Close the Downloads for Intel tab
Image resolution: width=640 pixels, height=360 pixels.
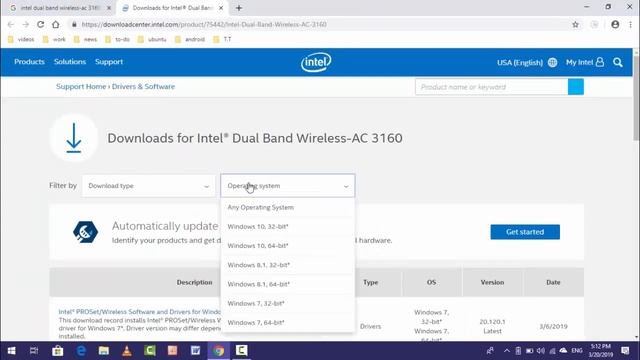pos(221,8)
